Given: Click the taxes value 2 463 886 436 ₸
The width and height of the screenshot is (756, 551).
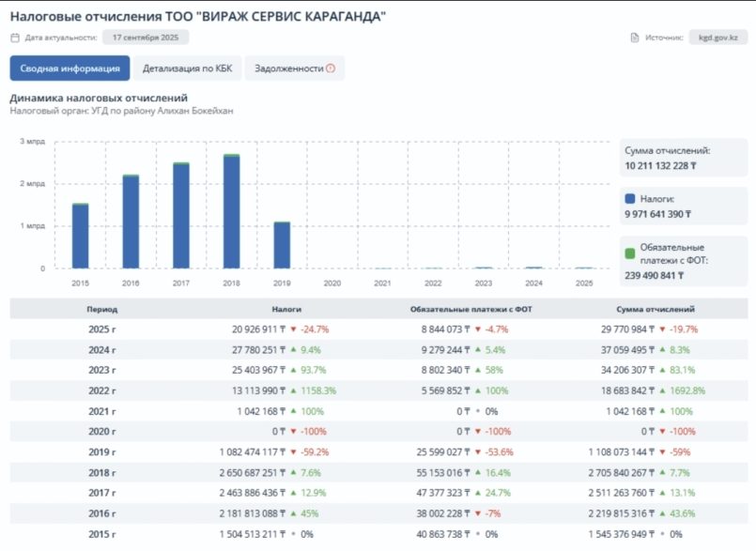Looking at the screenshot, I should (253, 493).
